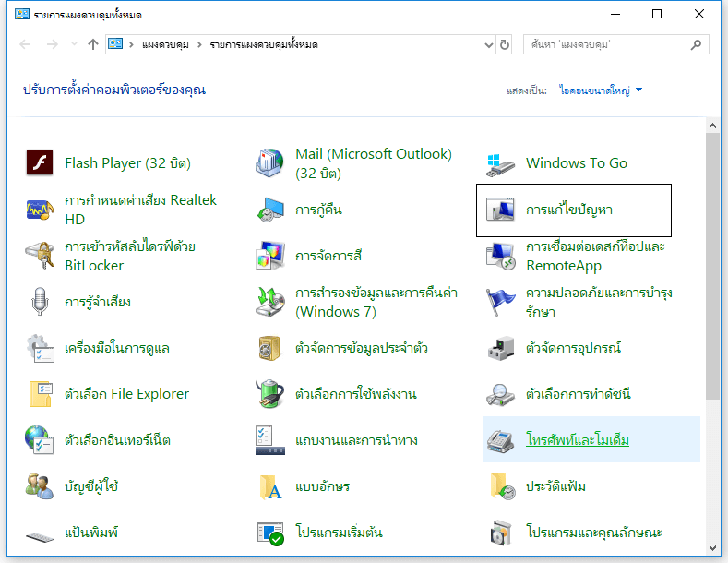The width and height of the screenshot is (728, 563).
Task: Click the power options battery icon
Action: [x=269, y=394]
